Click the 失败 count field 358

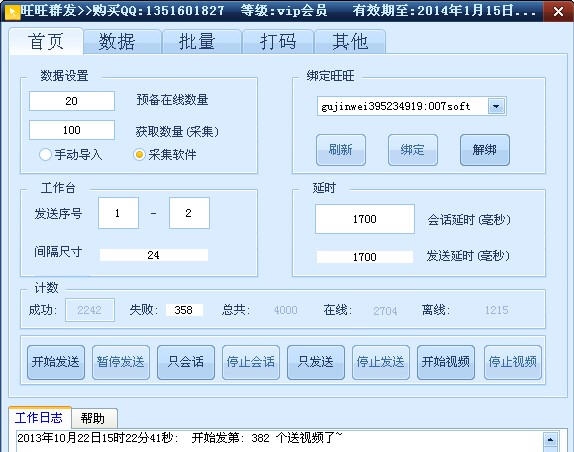click(184, 310)
